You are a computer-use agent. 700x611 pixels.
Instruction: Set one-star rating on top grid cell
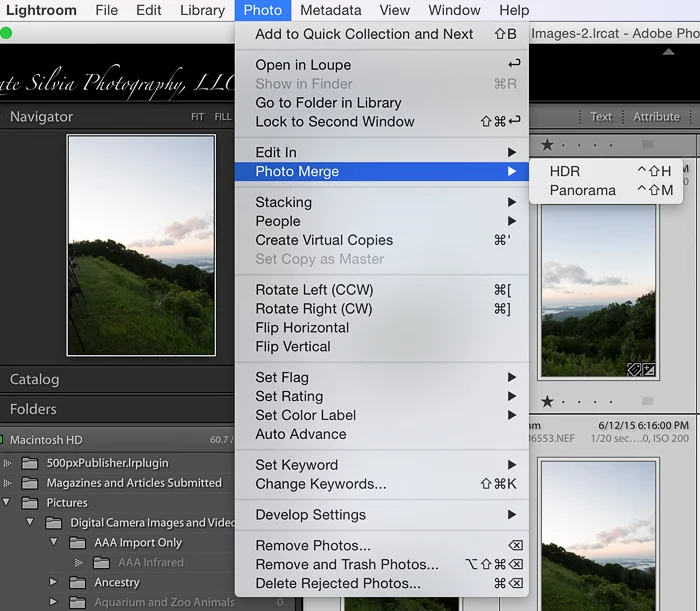[x=547, y=145]
